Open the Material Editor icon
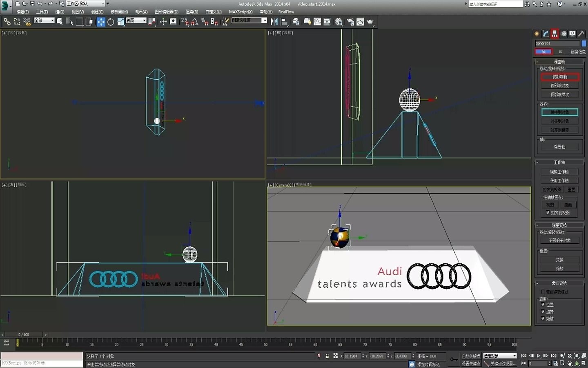The height and width of the screenshot is (368, 588). (x=339, y=22)
